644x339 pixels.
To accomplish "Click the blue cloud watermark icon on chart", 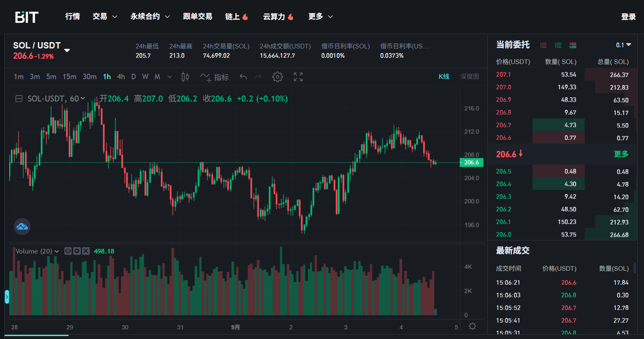I will 22,227.
